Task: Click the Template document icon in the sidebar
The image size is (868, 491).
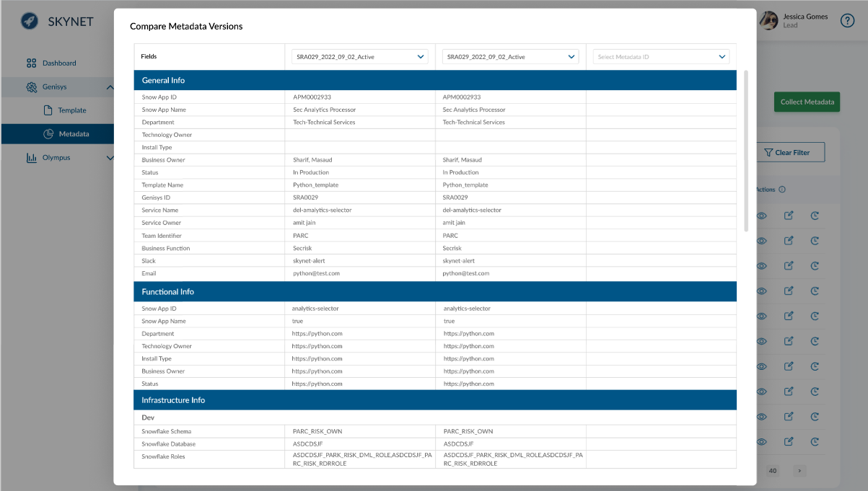Action: coord(48,110)
